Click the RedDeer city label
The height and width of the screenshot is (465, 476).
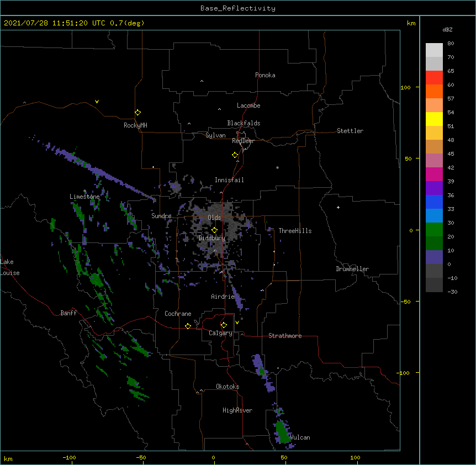pos(243,141)
